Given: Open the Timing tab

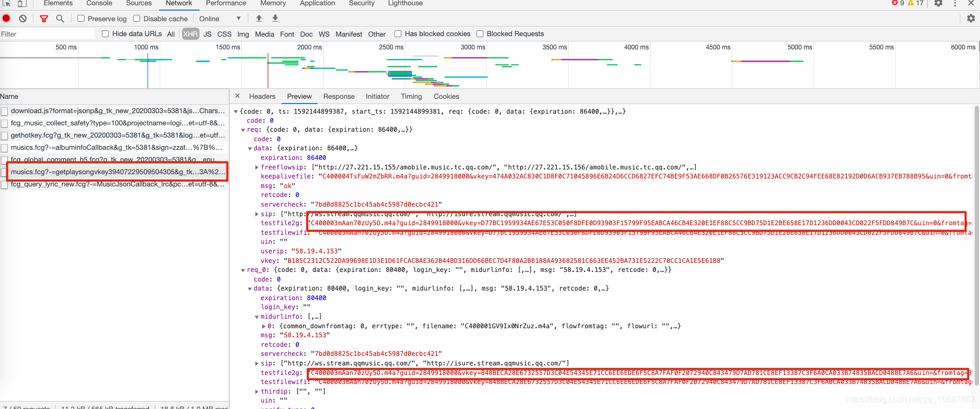Looking at the screenshot, I should 411,96.
